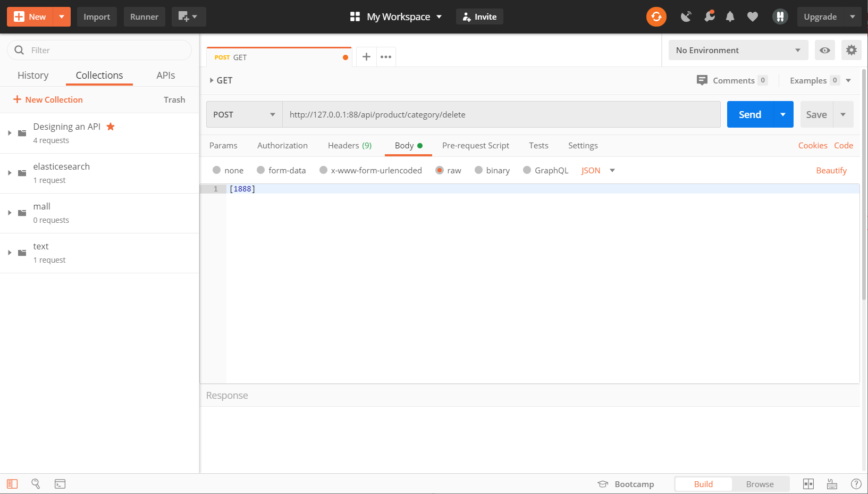Open the POST method dropdown
868x494 pixels.
click(x=245, y=114)
